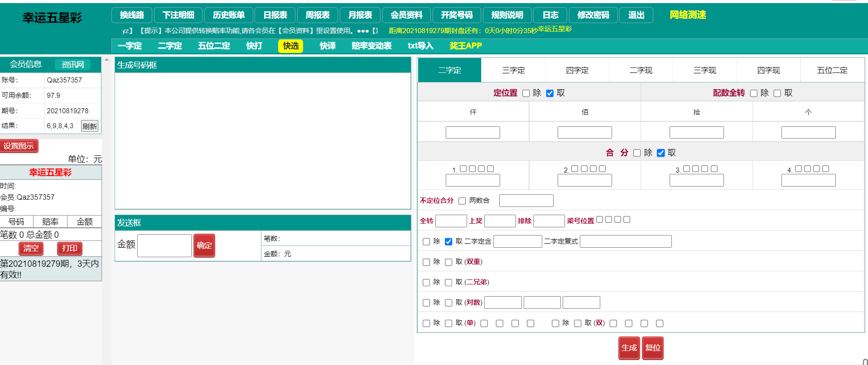Viewport: 868px width, 365px height.
Task: Click the 排除 input field
Action: click(549, 221)
